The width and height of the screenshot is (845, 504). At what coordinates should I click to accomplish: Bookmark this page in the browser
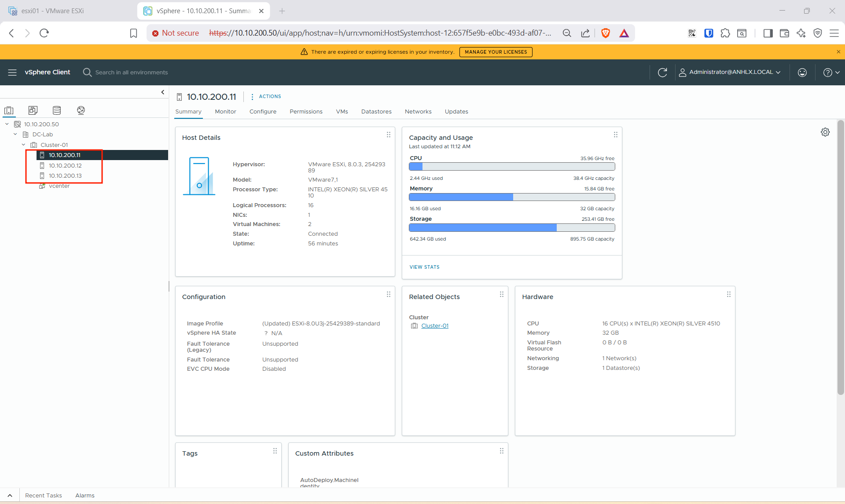click(133, 33)
